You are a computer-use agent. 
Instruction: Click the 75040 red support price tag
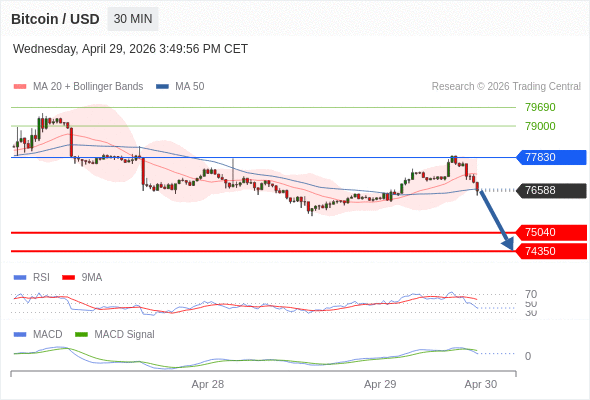click(551, 233)
